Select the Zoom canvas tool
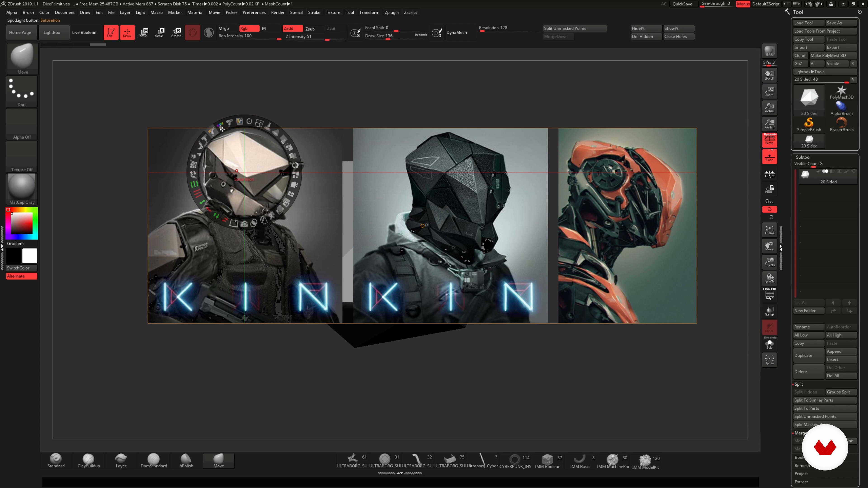This screenshot has width=868, height=488. 769,91
